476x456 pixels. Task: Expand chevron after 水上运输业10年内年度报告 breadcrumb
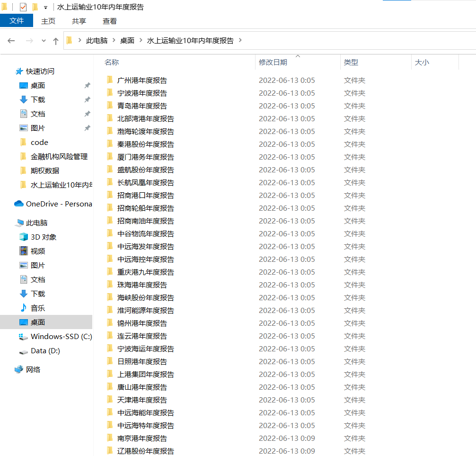240,40
